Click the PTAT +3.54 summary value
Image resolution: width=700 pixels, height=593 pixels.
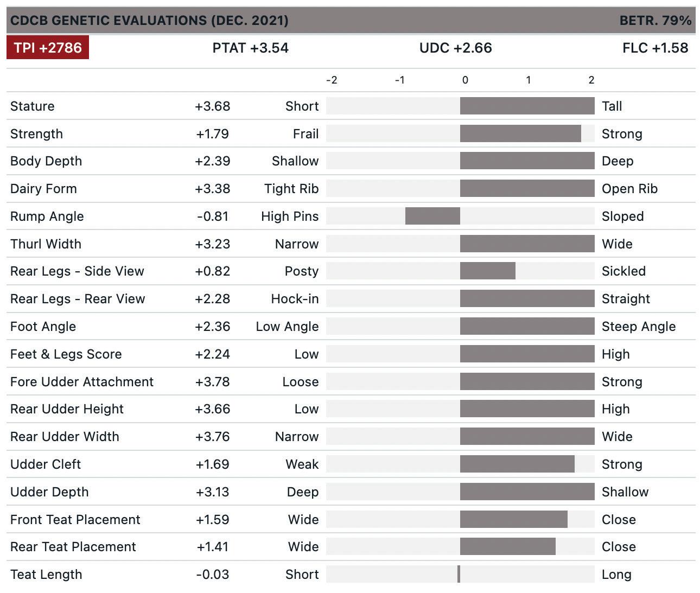(x=250, y=48)
